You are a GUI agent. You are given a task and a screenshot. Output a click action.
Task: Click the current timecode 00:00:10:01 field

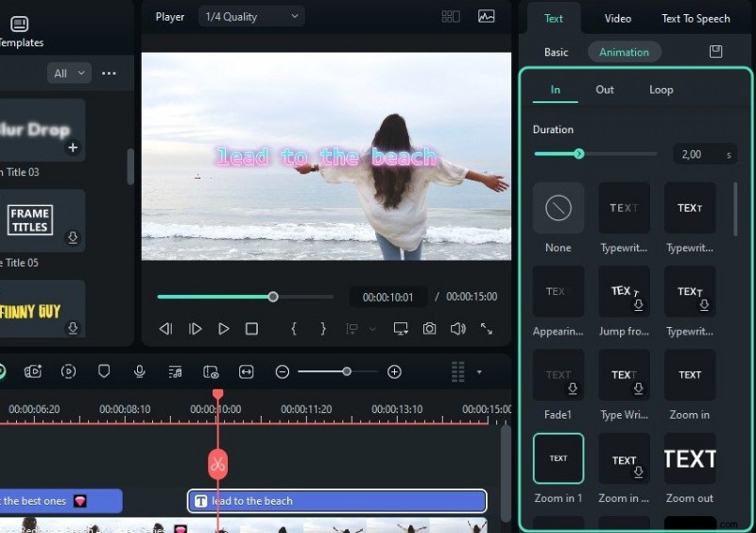pos(388,297)
